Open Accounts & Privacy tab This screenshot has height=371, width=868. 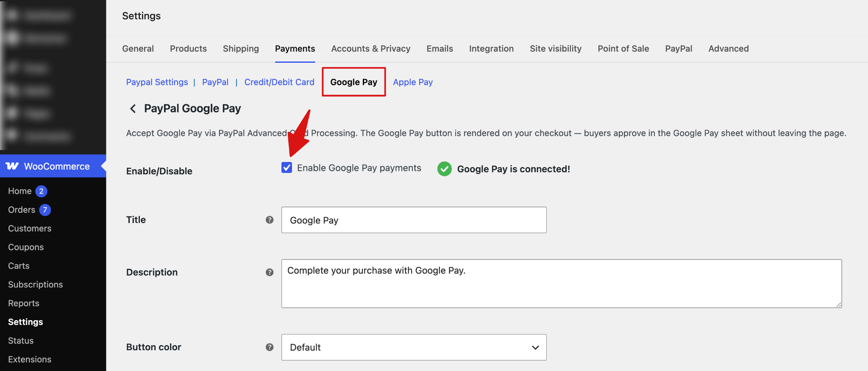coord(371,49)
